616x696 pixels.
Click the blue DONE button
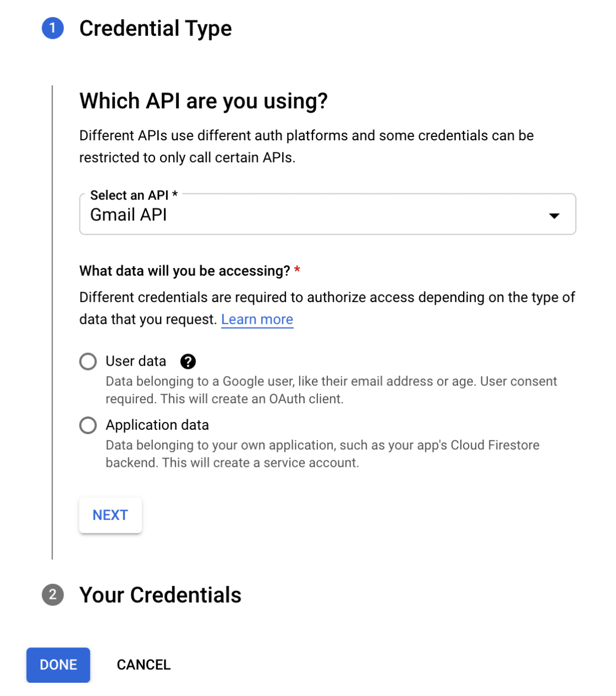[58, 665]
